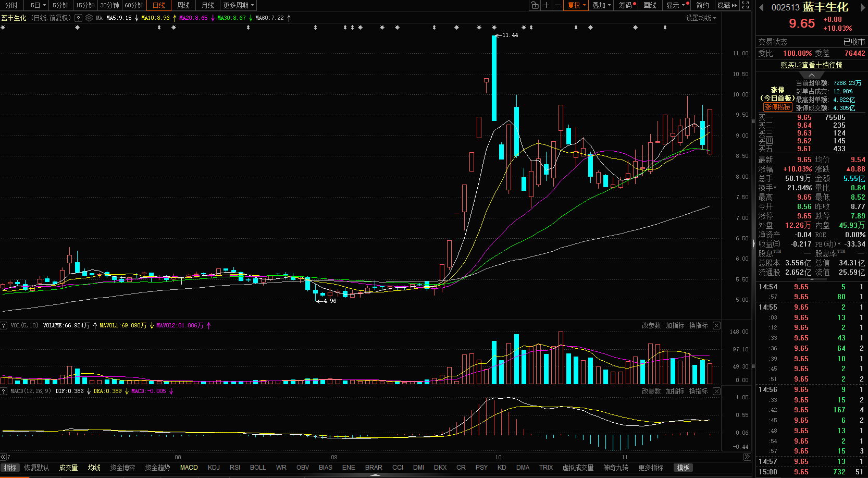Go to the previous stock arrow

[x=761, y=7]
